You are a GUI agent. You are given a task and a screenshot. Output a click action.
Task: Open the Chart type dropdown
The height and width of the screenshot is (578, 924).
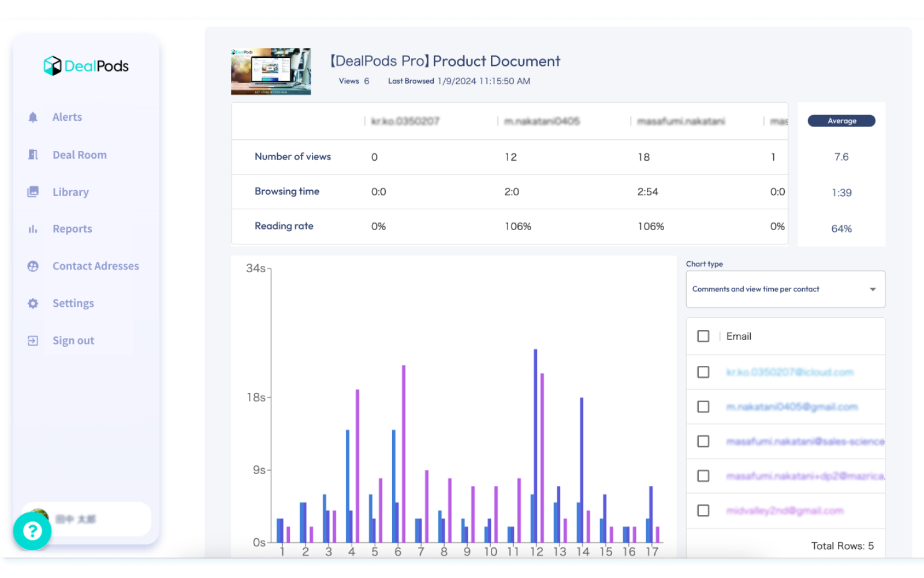pyautogui.click(x=785, y=289)
